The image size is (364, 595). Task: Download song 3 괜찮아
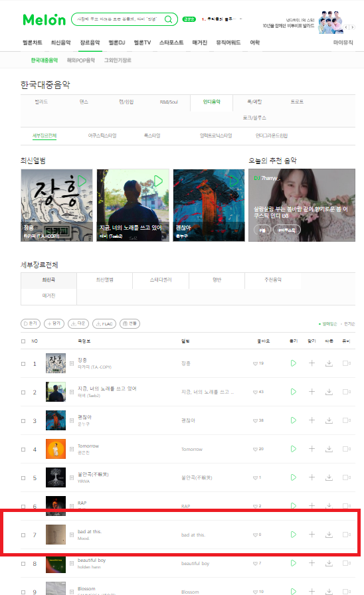coord(329,420)
